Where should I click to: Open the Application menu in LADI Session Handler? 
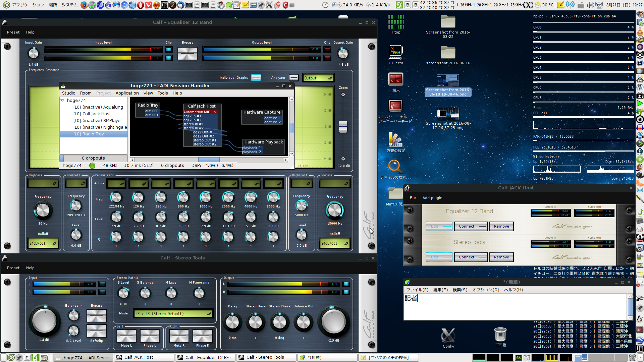pyautogui.click(x=127, y=93)
